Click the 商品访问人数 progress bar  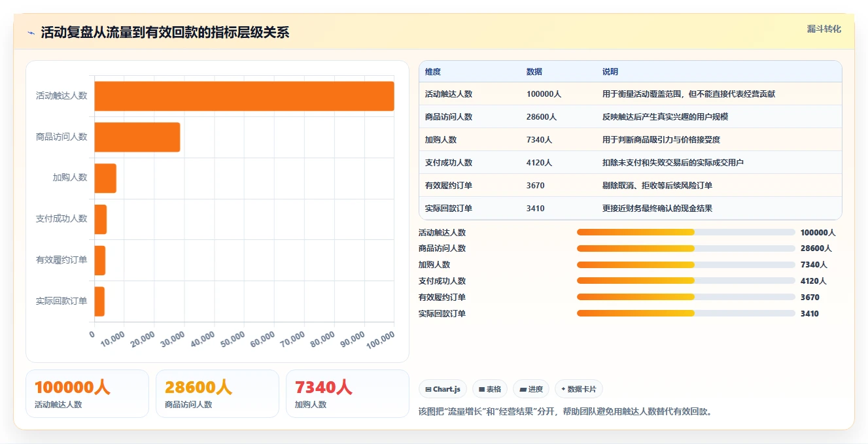coord(686,248)
